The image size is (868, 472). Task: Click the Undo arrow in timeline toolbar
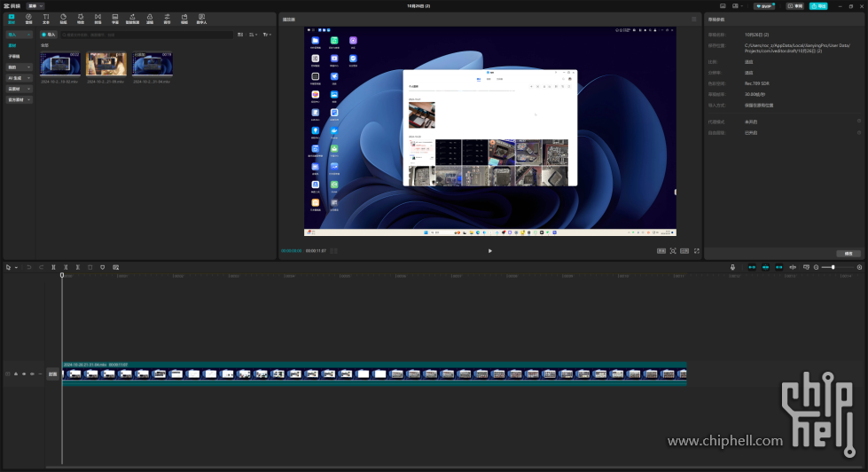(28, 267)
